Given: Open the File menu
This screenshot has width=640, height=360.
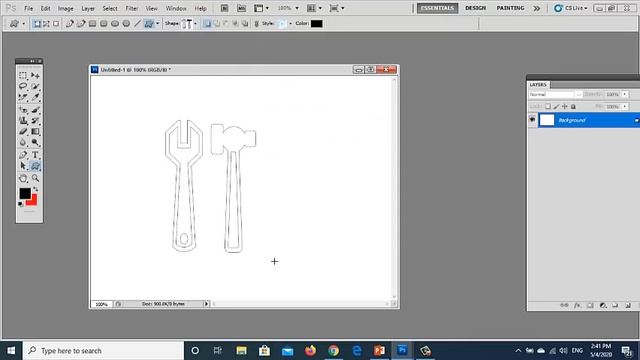Looking at the screenshot, I should click(28, 8).
